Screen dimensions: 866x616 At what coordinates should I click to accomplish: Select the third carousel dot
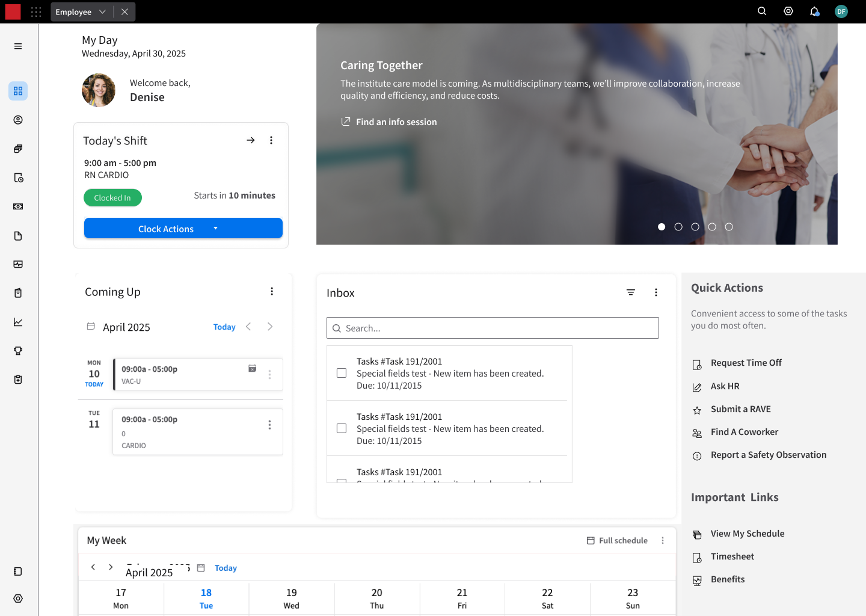pyautogui.click(x=695, y=227)
